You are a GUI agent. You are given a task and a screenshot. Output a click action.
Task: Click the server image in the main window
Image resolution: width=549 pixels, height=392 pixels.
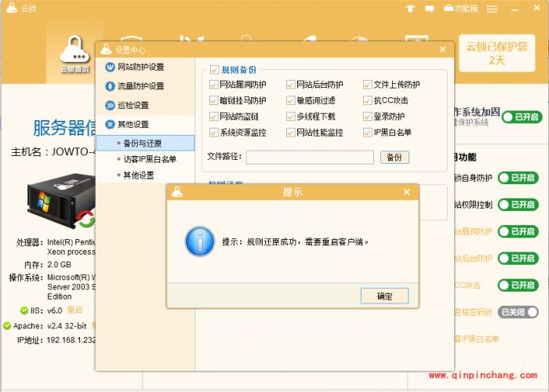(x=61, y=201)
